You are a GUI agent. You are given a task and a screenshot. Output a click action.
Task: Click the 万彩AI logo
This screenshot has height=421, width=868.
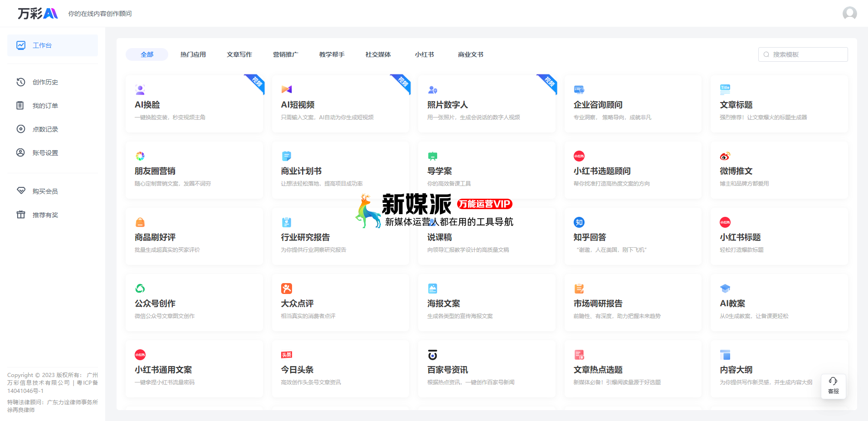38,14
